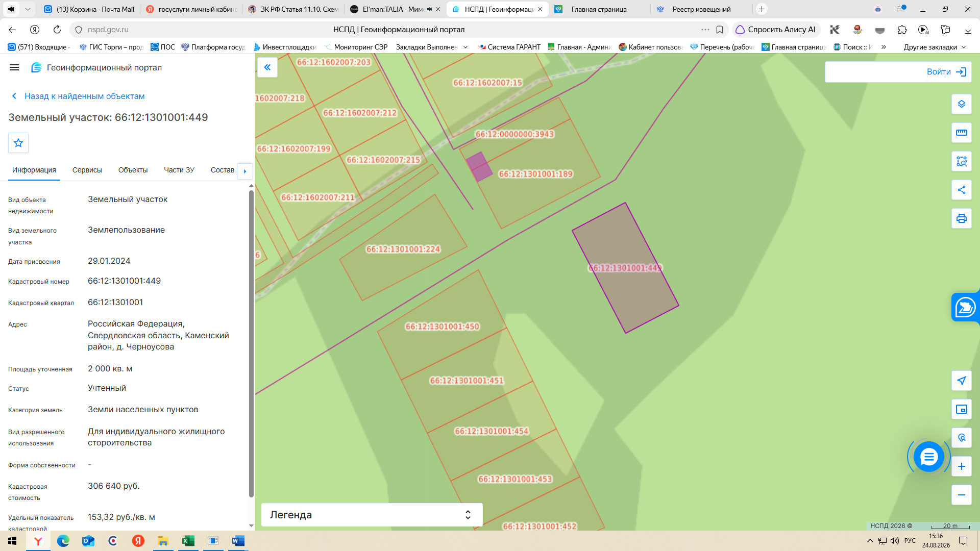Expand the Легенда panel

click(x=372, y=515)
